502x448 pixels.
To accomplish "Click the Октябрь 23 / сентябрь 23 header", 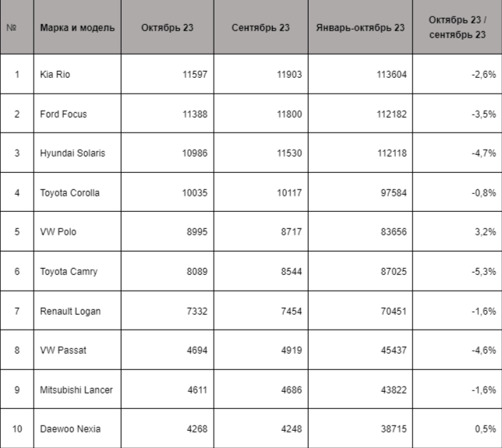I will tap(457, 28).
